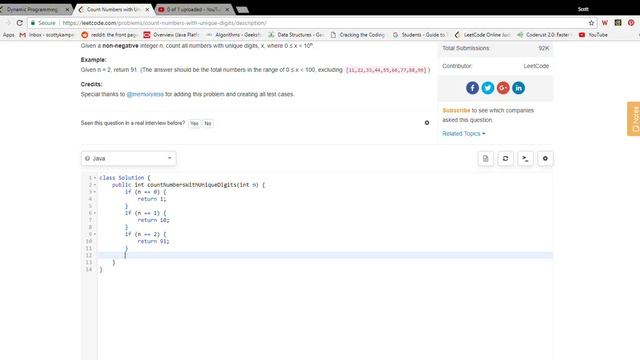The width and height of the screenshot is (640, 360).
Task: Close the Dynamic Programming tab
Action: click(67, 9)
